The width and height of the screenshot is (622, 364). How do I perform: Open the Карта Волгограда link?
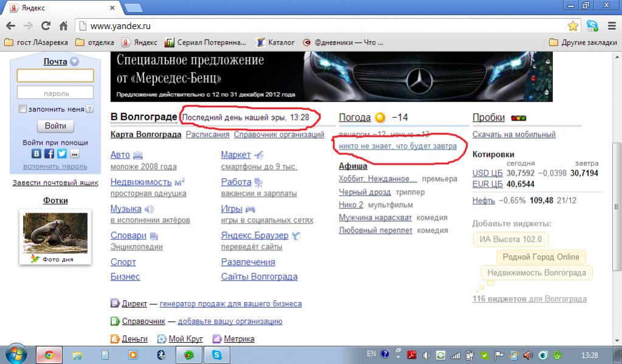click(x=146, y=134)
